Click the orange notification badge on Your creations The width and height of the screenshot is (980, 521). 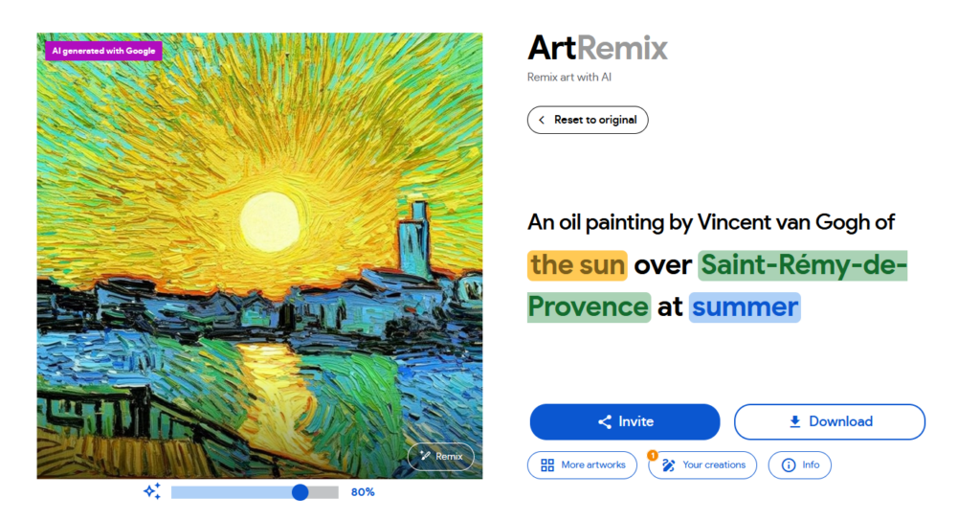(653, 455)
